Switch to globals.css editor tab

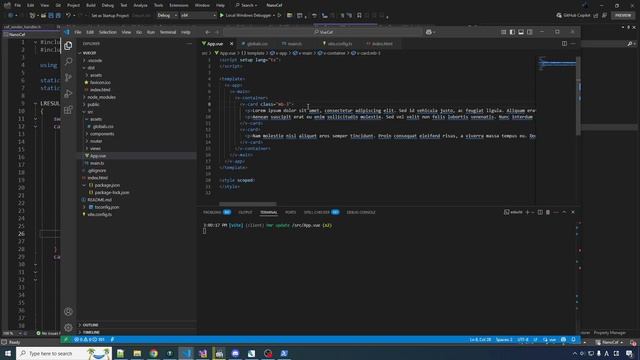[x=257, y=44]
